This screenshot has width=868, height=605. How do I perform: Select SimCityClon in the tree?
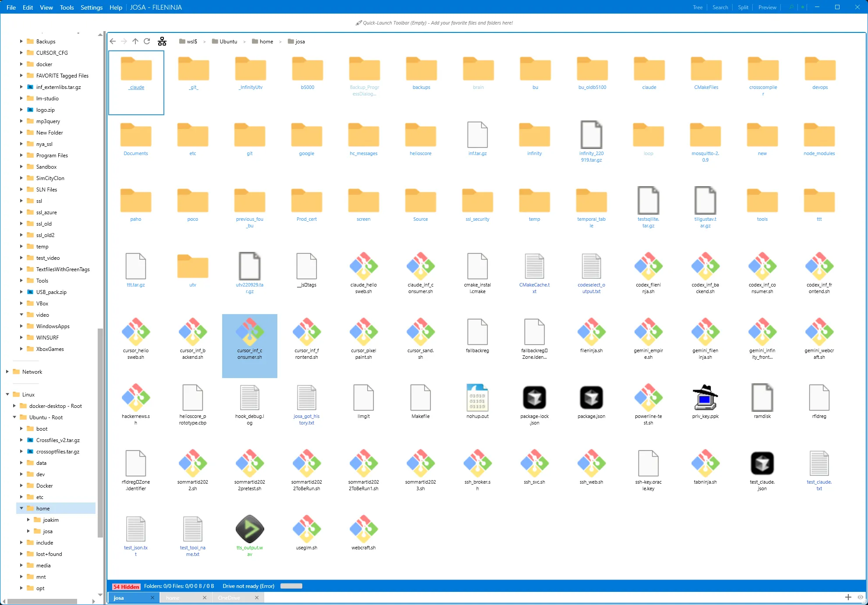(x=50, y=178)
